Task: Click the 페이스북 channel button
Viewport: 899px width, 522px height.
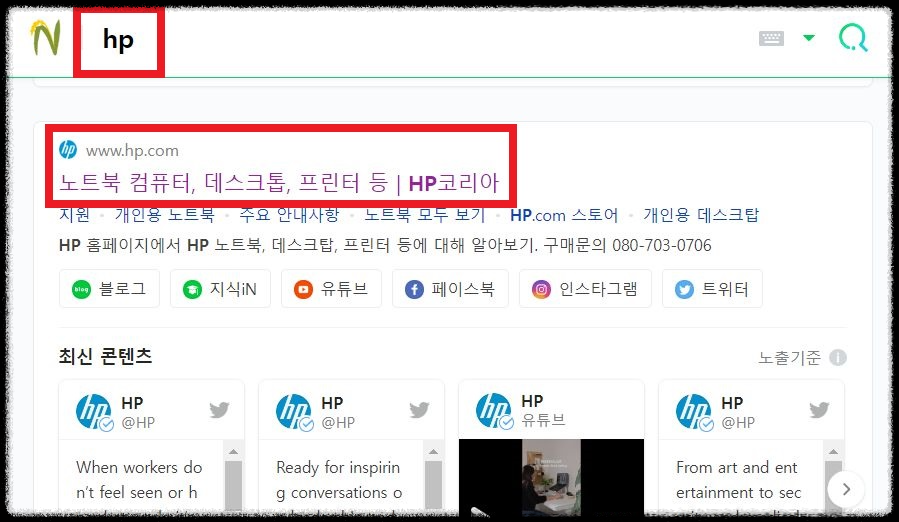Action: (x=450, y=289)
